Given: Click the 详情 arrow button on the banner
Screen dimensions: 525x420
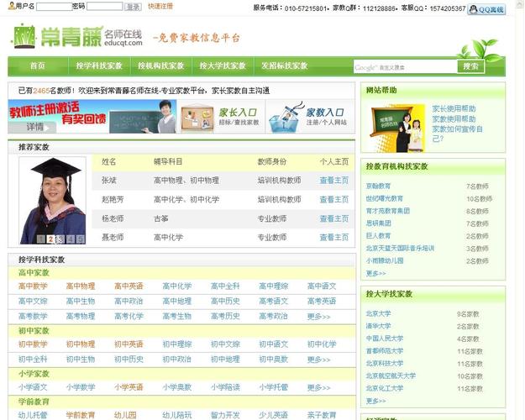Looking at the screenshot, I should tap(32, 127).
